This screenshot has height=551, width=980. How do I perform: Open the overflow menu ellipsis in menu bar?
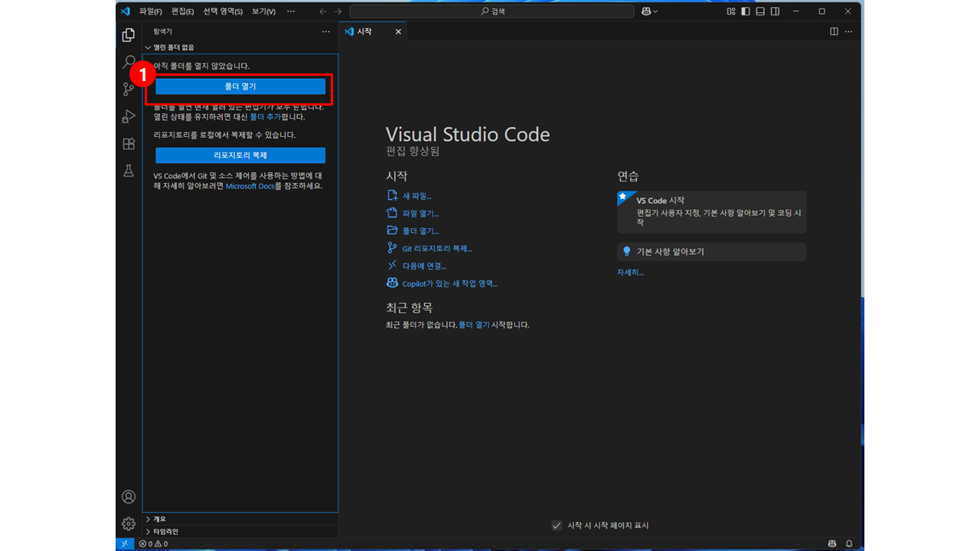291,11
